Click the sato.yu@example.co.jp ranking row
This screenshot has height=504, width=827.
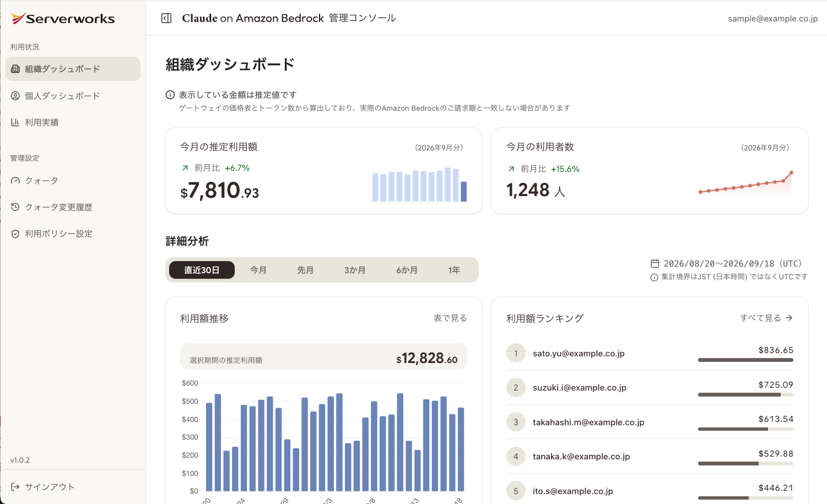pyautogui.click(x=650, y=353)
